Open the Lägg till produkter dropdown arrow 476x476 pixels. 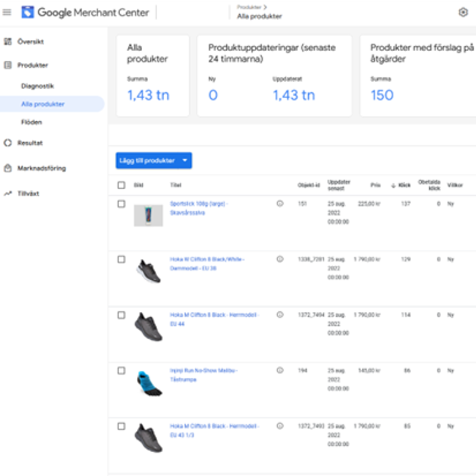click(185, 161)
